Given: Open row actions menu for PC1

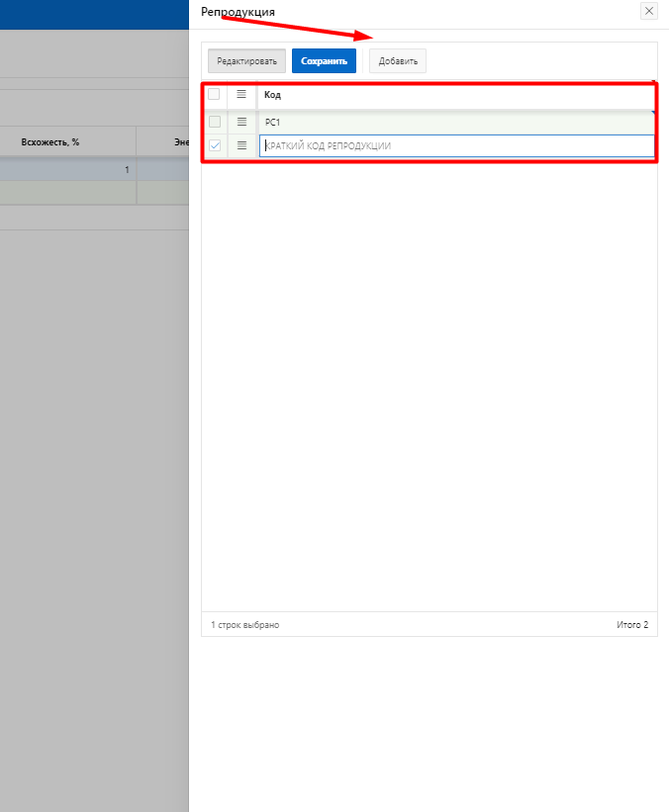Looking at the screenshot, I should point(241,122).
